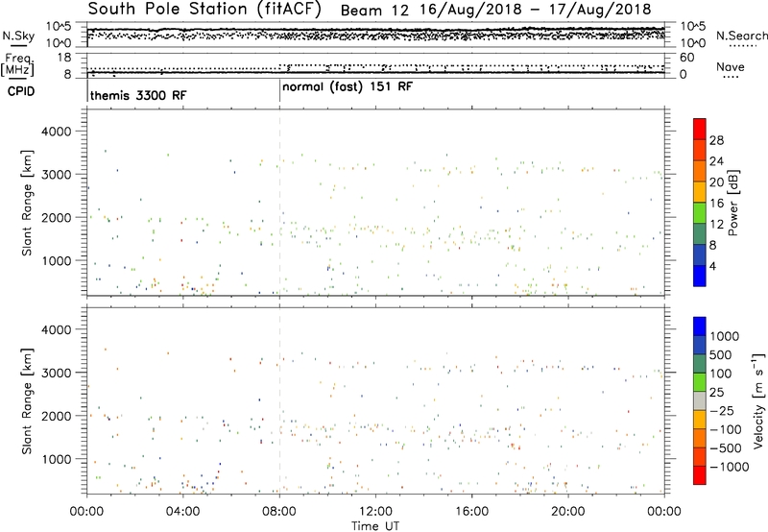
Task: Click the dashed 08:00 mode-change line in the velocity panel
Action: [x=279, y=400]
